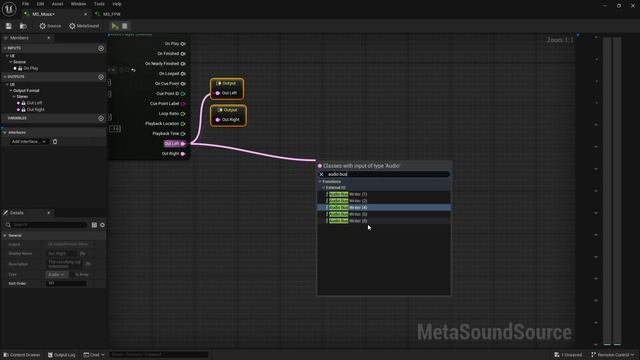
Task: Open Source settings in toolbar
Action: click(x=50, y=26)
